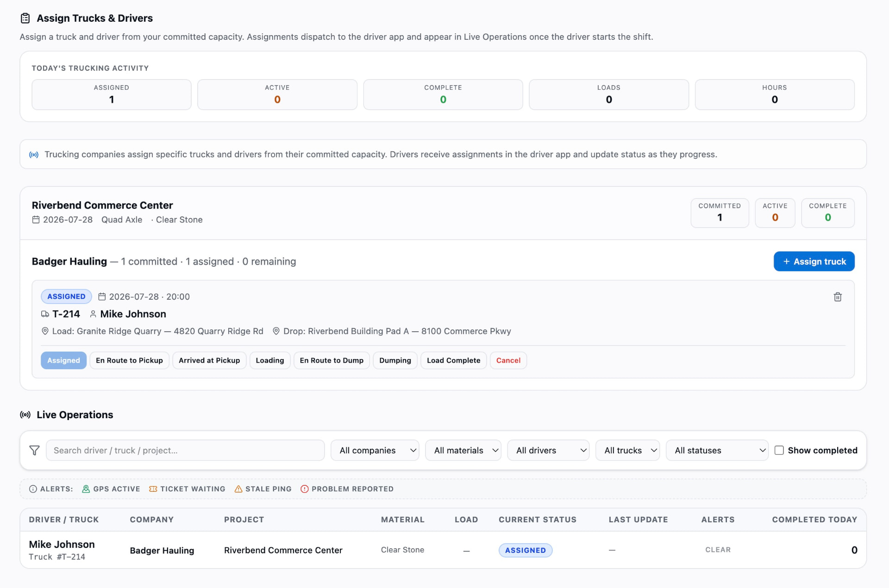This screenshot has height=588, width=889.
Task: Click the Active stat card in Today's Trucking Activity
Action: tap(277, 95)
